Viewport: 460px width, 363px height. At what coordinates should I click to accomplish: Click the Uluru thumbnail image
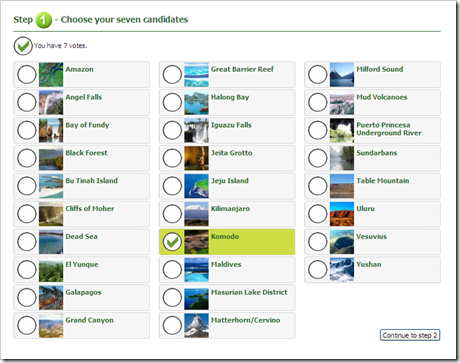342,214
